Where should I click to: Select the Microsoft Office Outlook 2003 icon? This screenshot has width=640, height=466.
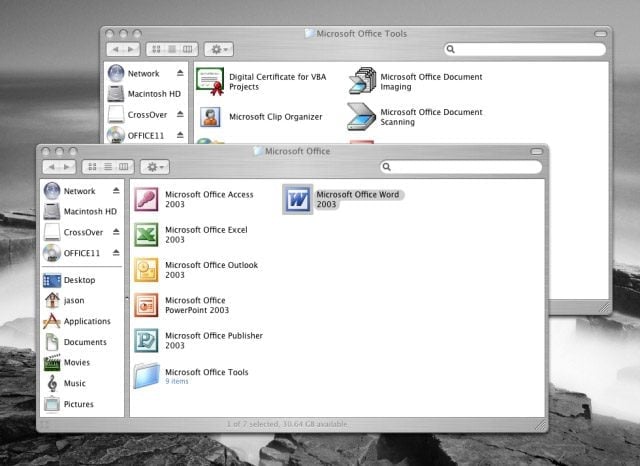(x=146, y=270)
